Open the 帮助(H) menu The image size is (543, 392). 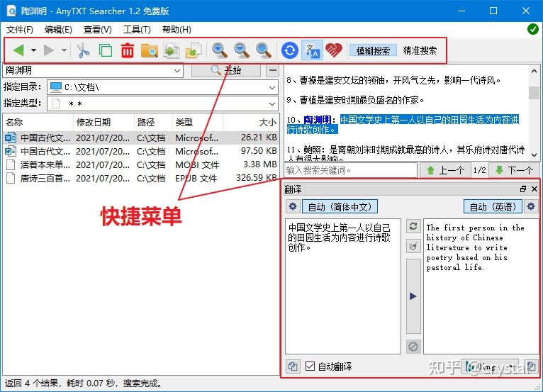coord(177,30)
